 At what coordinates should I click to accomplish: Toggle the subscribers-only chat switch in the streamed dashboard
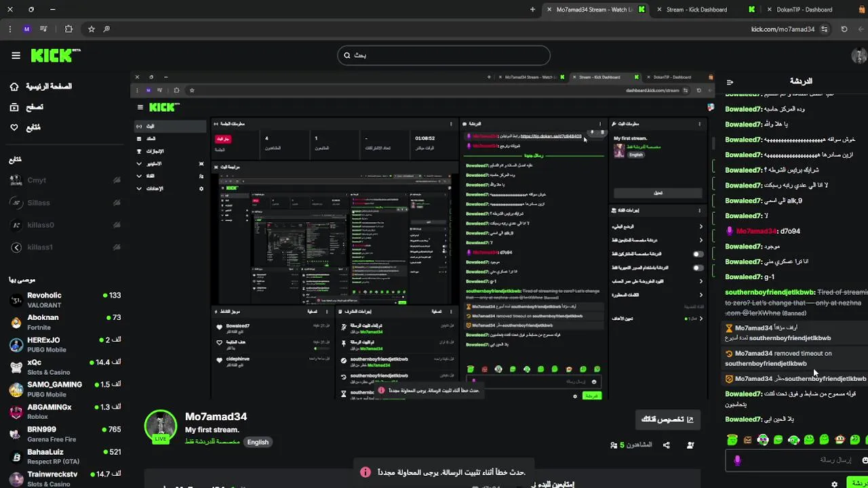click(x=697, y=254)
